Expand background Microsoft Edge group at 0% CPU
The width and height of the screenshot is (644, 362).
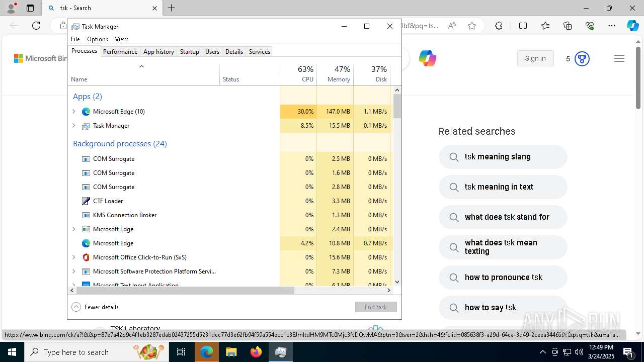(x=74, y=229)
